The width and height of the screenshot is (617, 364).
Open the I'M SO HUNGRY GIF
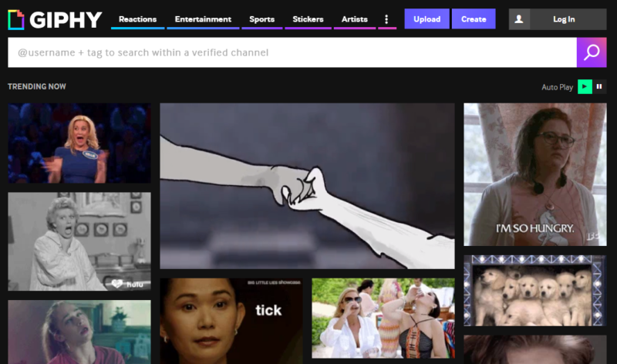pyautogui.click(x=535, y=175)
